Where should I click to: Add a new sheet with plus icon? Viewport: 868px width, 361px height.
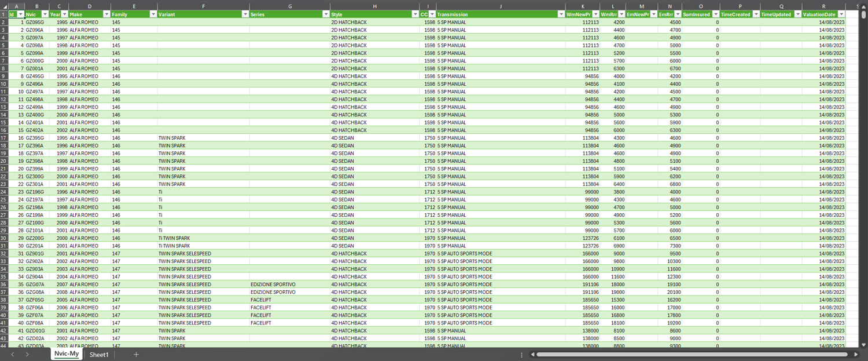[136, 355]
